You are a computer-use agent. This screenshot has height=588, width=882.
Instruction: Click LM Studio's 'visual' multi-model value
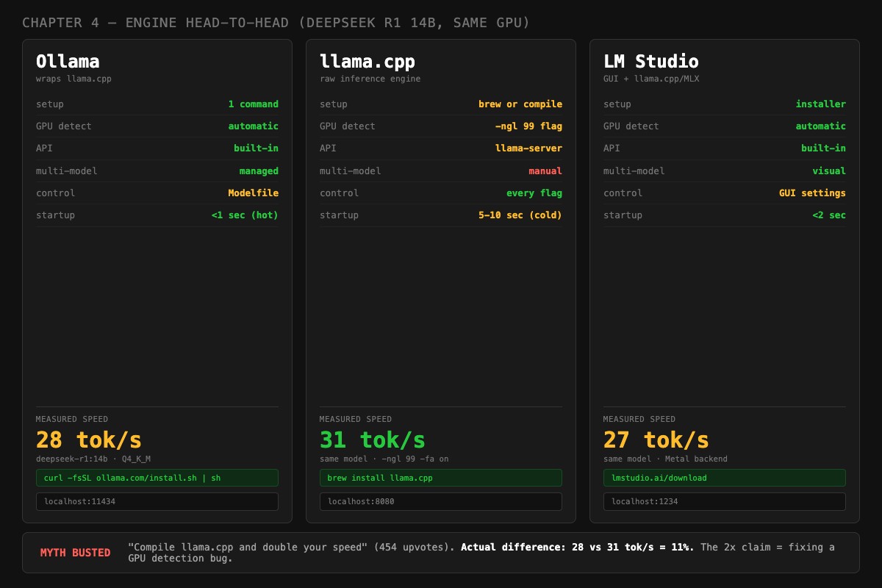829,171
